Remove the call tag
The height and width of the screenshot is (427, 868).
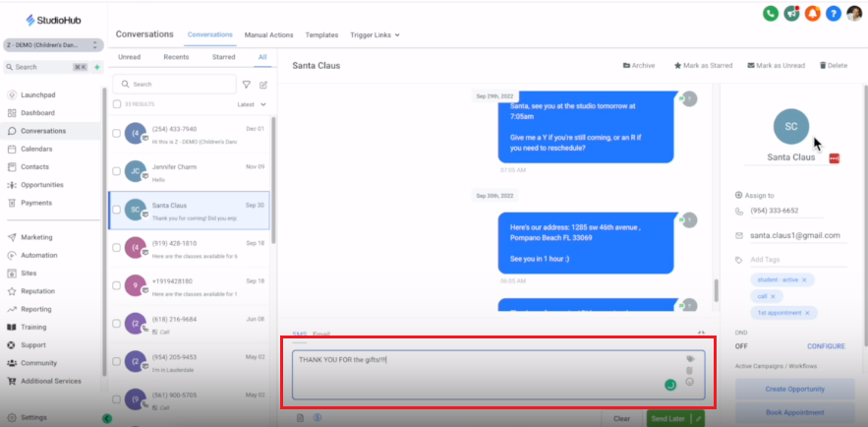773,297
